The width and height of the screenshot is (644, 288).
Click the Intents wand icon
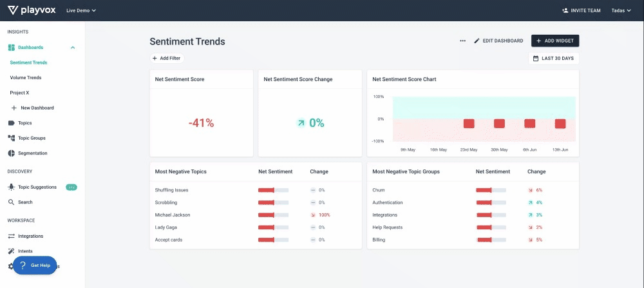11,251
